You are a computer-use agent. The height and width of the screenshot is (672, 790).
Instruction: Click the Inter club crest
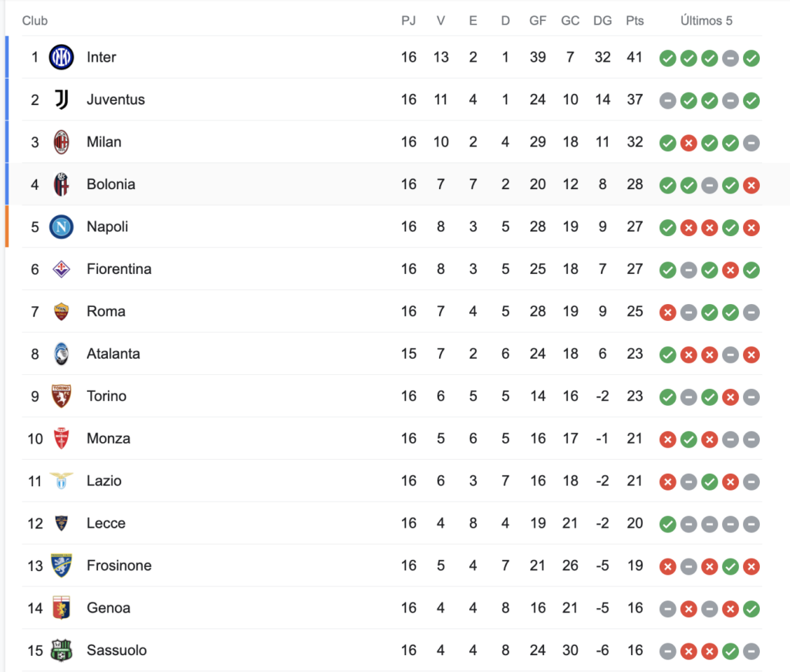62,57
